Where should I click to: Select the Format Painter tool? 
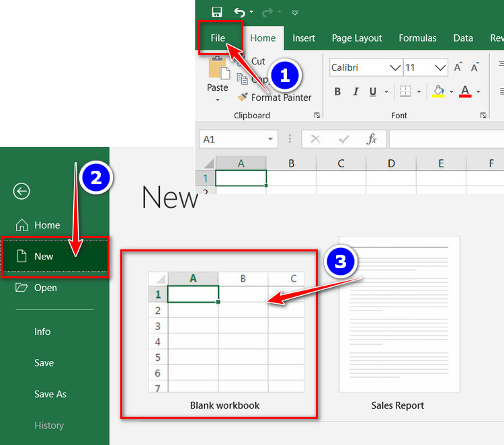click(x=274, y=97)
